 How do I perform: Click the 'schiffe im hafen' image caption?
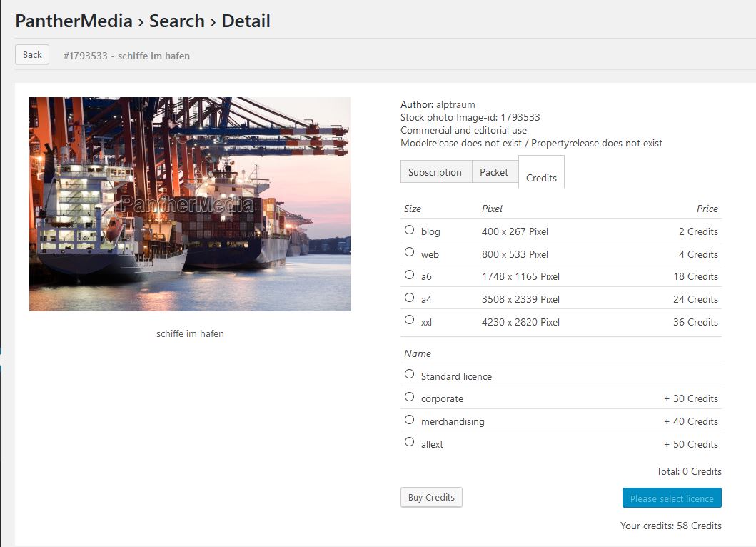(190, 333)
